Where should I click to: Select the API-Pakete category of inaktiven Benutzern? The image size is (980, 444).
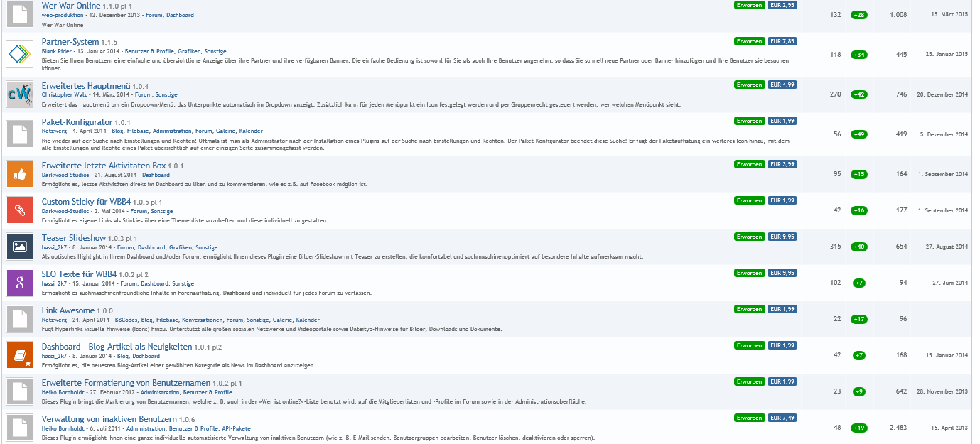[x=236, y=428]
